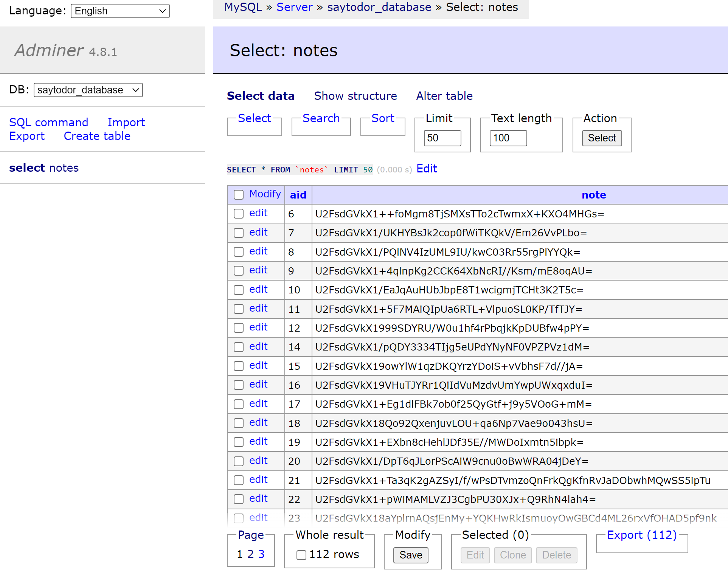Click the Limit input field
This screenshot has height=574, width=728.
point(442,138)
